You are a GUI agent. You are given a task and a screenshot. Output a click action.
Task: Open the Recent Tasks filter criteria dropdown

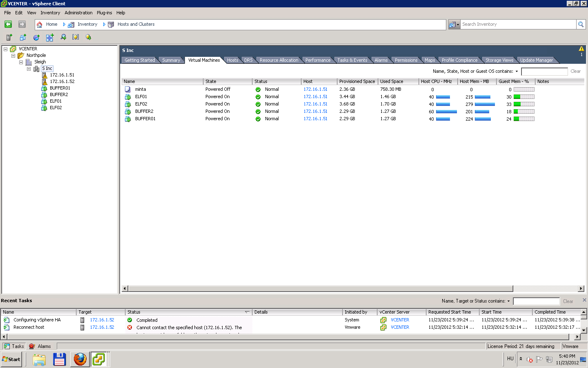pyautogui.click(x=508, y=301)
